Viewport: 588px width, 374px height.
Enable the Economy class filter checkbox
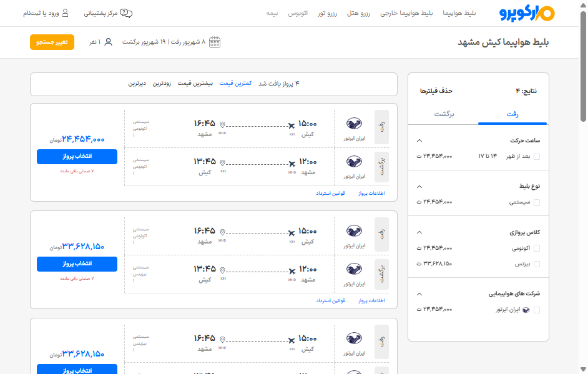tap(537, 248)
